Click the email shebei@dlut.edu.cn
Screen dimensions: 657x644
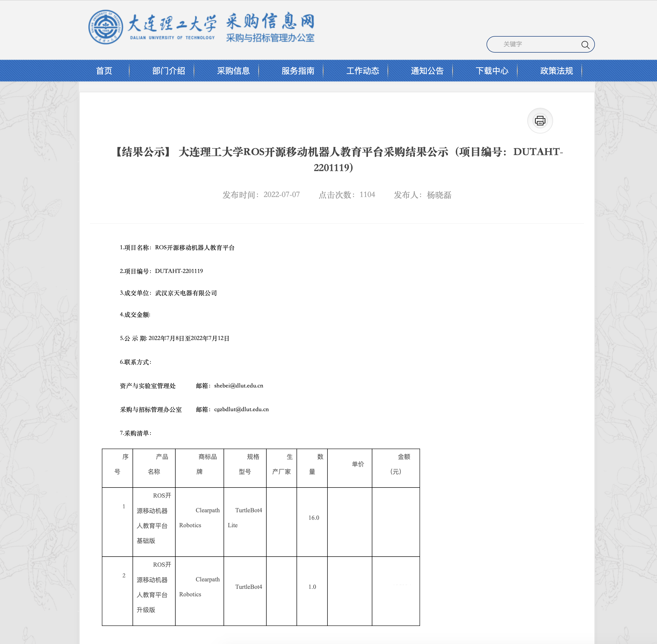tap(239, 386)
